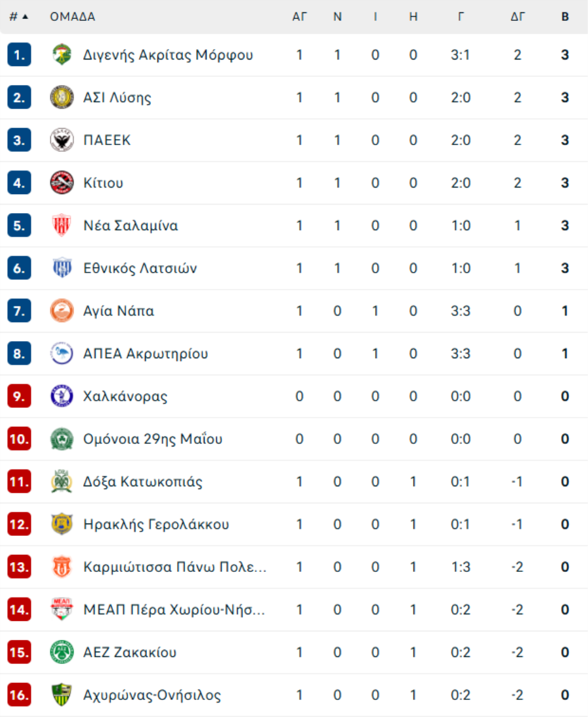This screenshot has width=588, height=717.
Task: Click the red rank 16 badge
Action: (19, 695)
